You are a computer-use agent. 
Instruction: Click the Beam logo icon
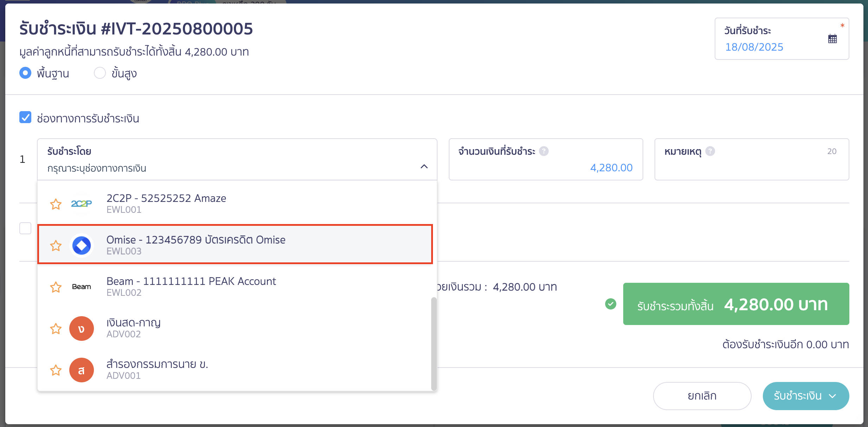coord(81,287)
